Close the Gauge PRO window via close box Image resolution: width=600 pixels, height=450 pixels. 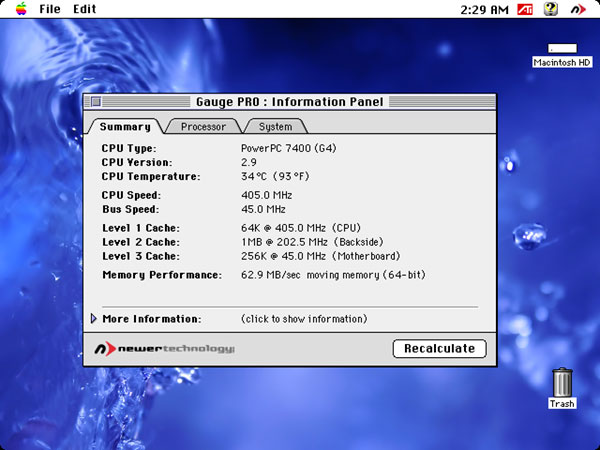coord(95,101)
